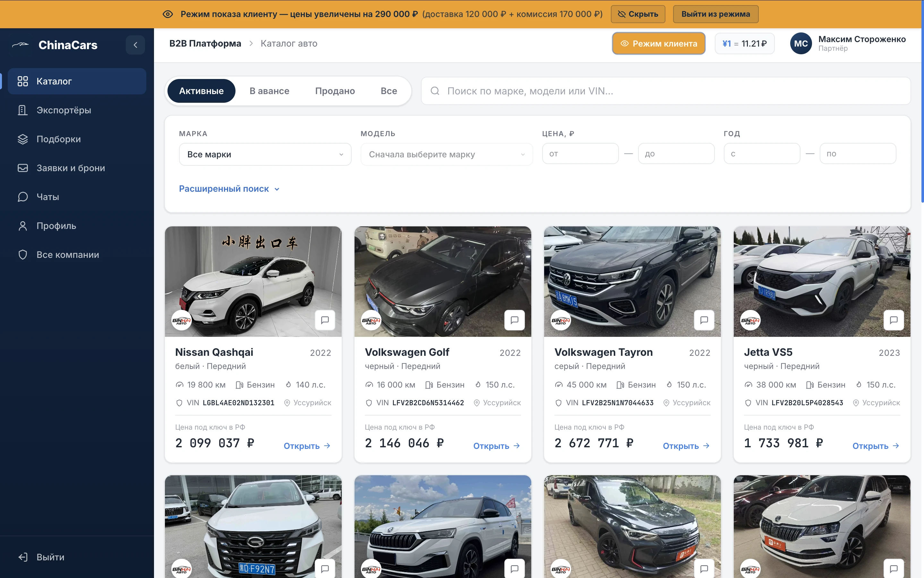Open Каталог in the sidebar
Screen dimensions: 924x578
pyautogui.click(x=77, y=82)
